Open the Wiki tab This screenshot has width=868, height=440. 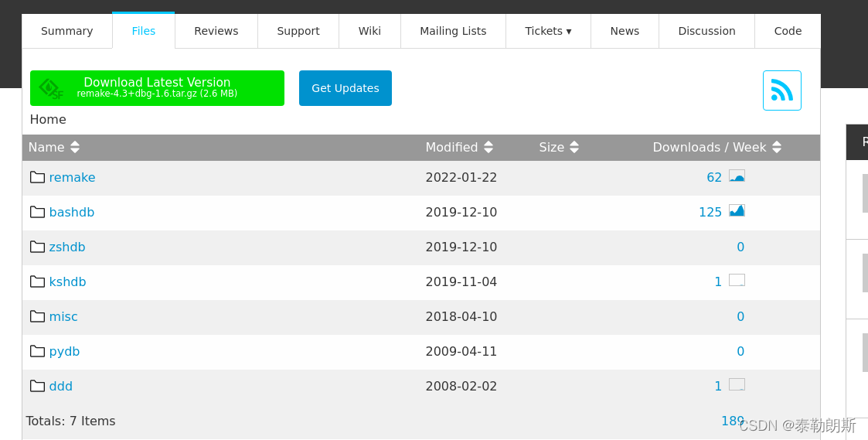pyautogui.click(x=369, y=31)
